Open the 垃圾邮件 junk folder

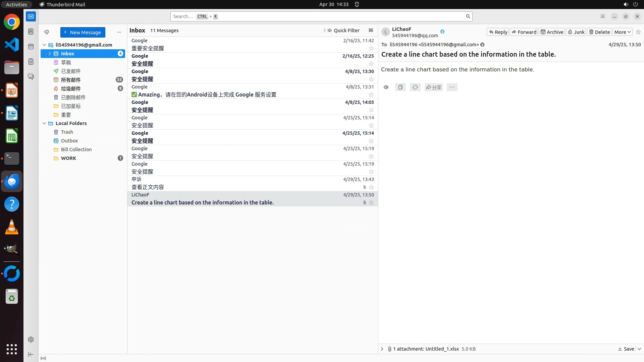(x=71, y=88)
